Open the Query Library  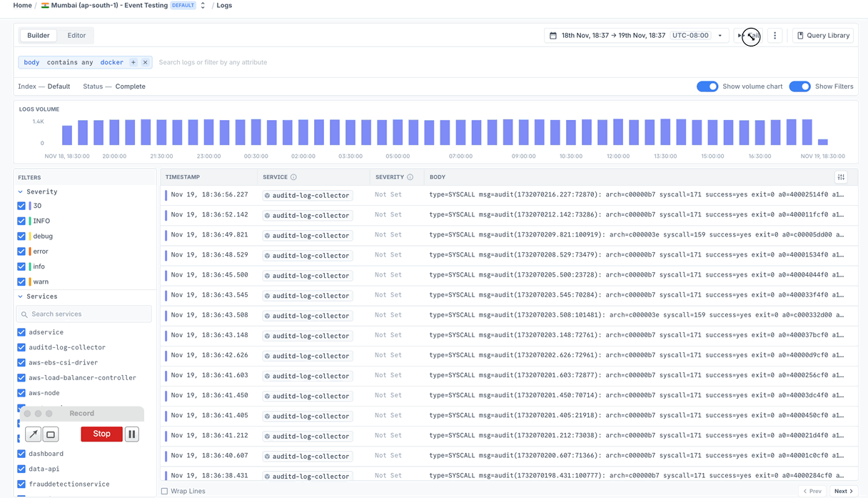pyautogui.click(x=823, y=36)
